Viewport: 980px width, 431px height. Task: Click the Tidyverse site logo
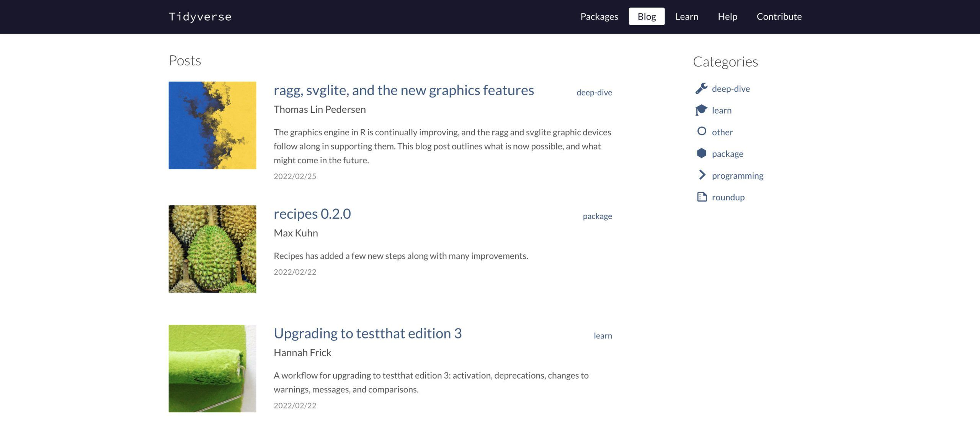pyautogui.click(x=200, y=17)
